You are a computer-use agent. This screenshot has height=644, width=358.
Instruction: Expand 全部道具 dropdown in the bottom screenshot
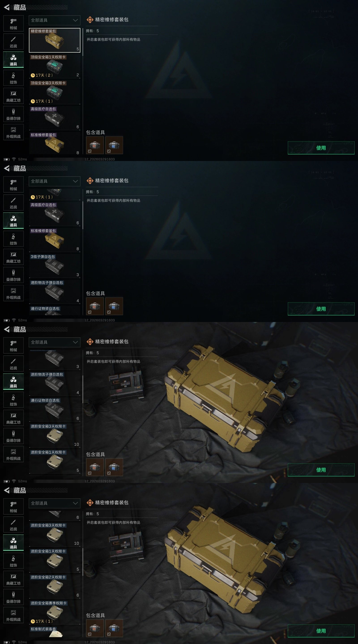[55, 503]
